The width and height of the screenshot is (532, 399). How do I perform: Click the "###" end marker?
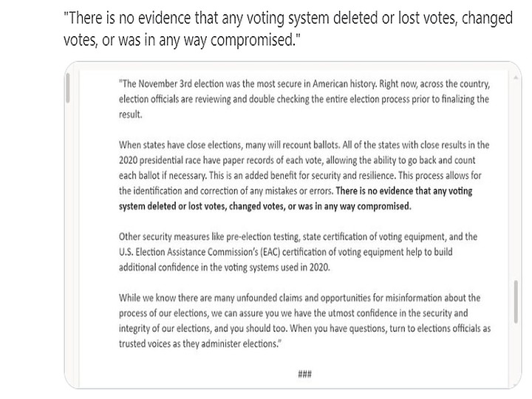304,374
